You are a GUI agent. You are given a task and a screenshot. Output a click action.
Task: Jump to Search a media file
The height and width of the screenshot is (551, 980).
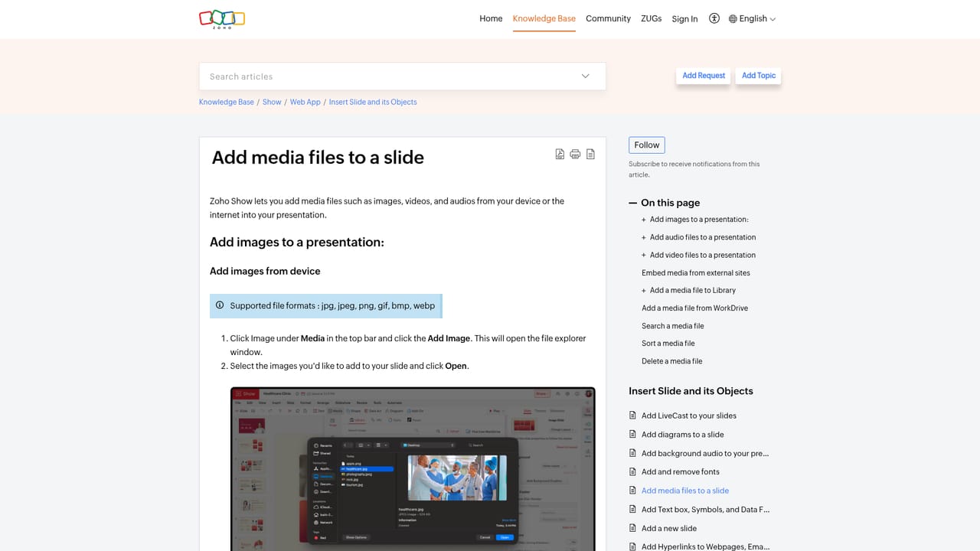pos(673,325)
